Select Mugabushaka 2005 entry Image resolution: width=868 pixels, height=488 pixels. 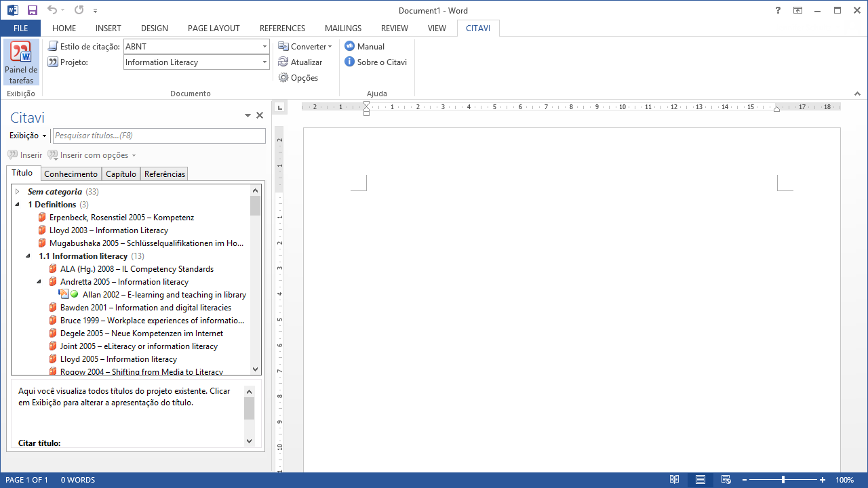pos(146,243)
